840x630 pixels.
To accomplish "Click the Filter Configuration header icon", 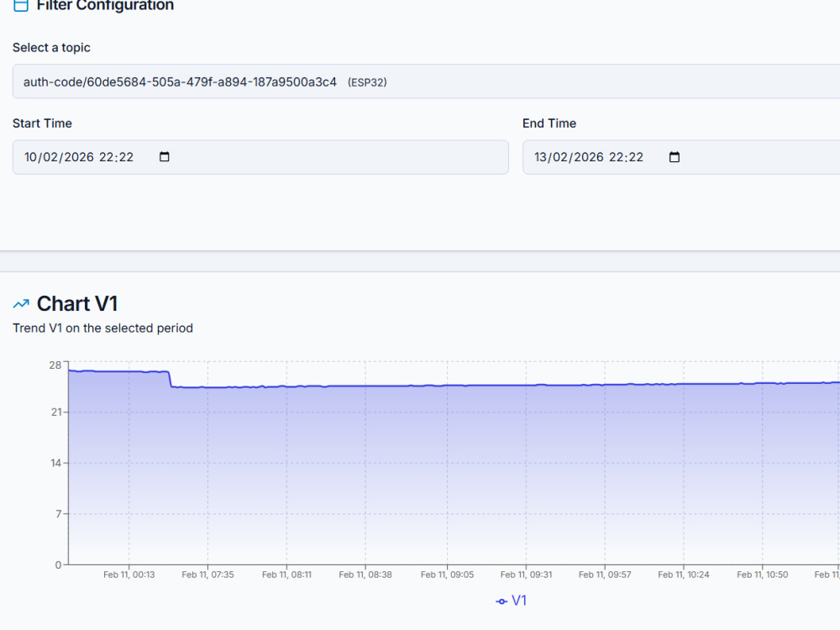I will (x=21, y=5).
